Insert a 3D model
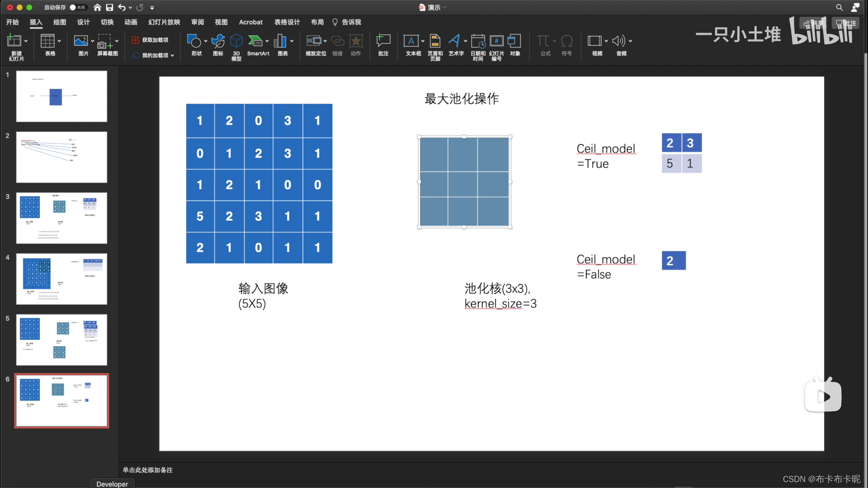 236,45
